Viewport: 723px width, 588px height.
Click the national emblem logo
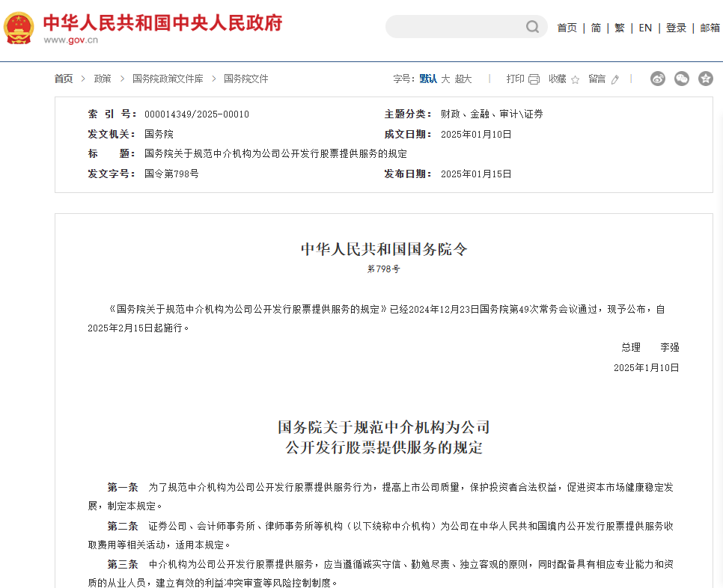(x=19, y=28)
